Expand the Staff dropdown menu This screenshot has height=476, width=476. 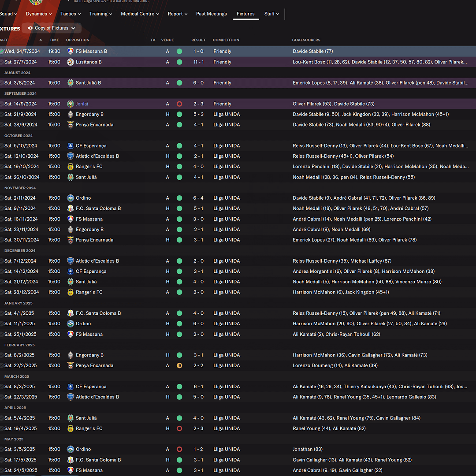(271, 14)
